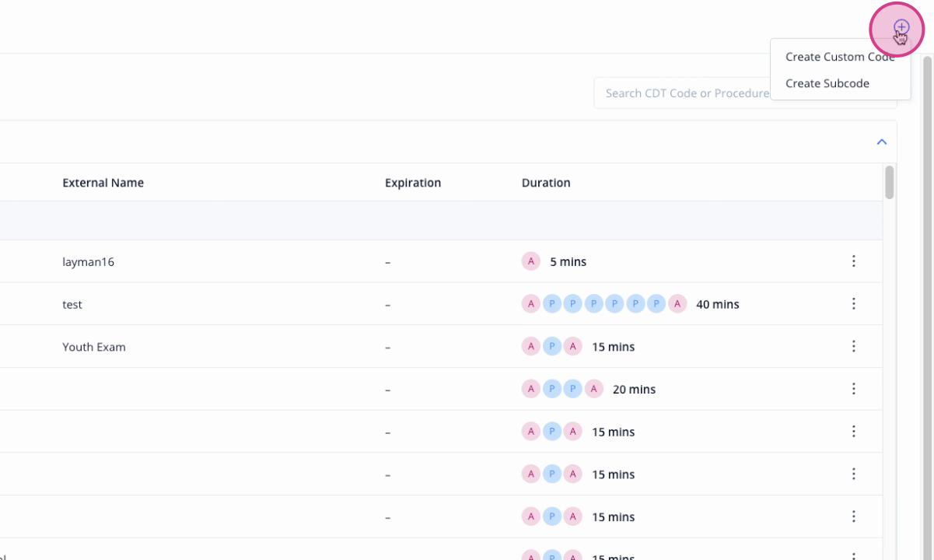Click the expiration dash in layman16 row
The image size is (934, 560).
click(387, 262)
